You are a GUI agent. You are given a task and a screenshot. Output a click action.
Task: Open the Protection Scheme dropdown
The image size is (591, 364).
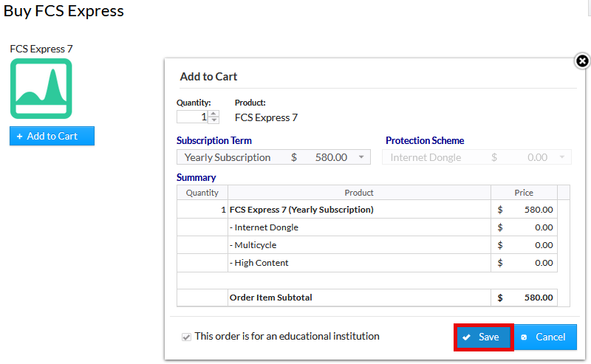coord(477,157)
